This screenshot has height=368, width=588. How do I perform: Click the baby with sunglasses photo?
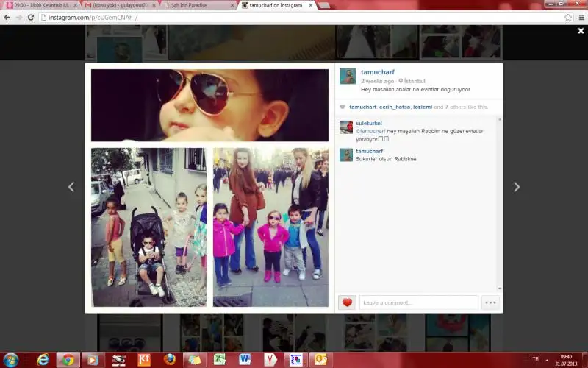pos(209,105)
